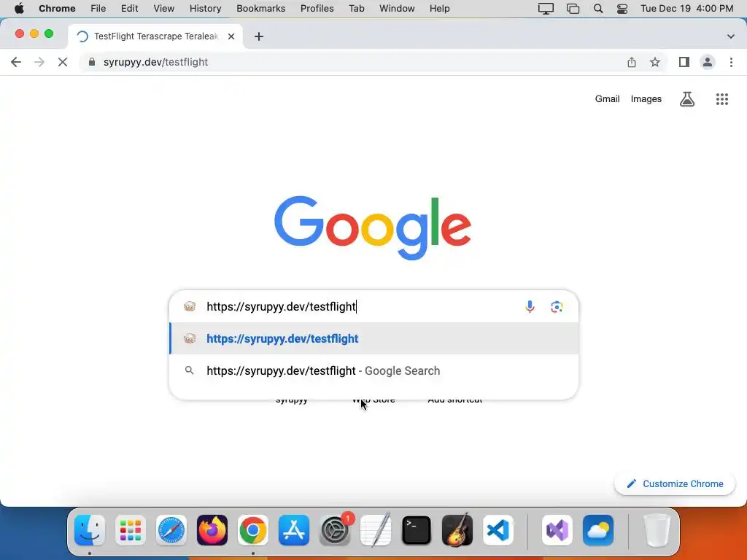This screenshot has width=747, height=560.
Task: Toggle the Chrome side panel
Action: (684, 62)
